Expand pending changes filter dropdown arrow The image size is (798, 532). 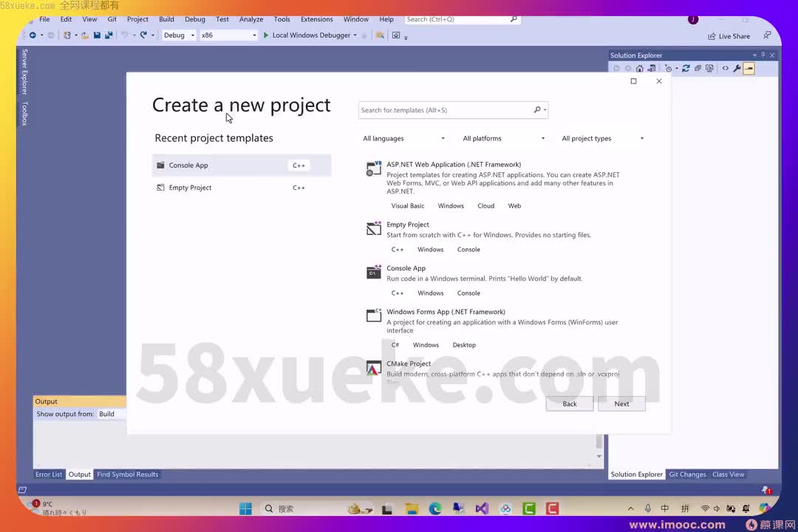coord(676,68)
